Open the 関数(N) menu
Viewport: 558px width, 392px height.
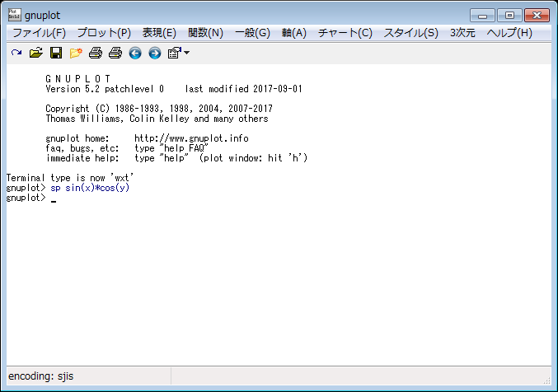click(x=205, y=33)
